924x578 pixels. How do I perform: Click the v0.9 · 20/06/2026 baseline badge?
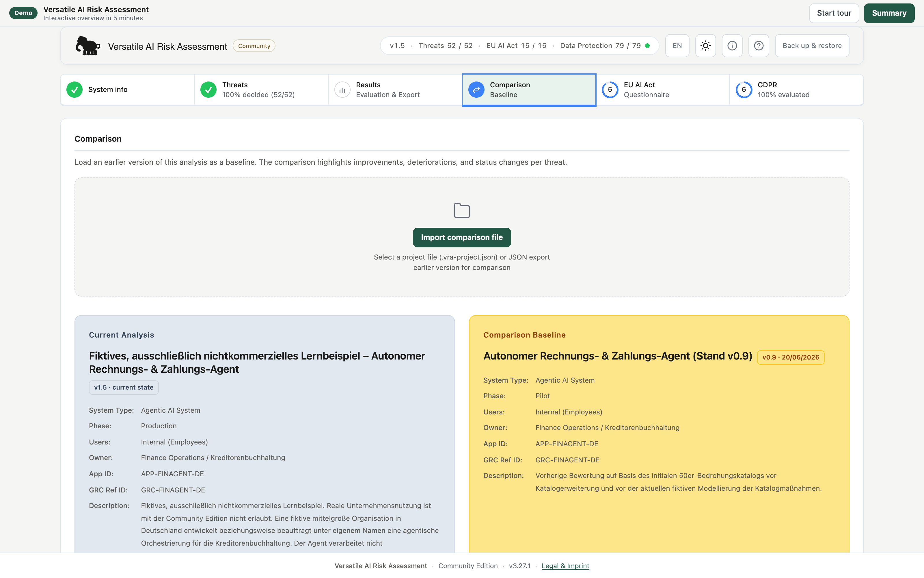click(x=791, y=357)
